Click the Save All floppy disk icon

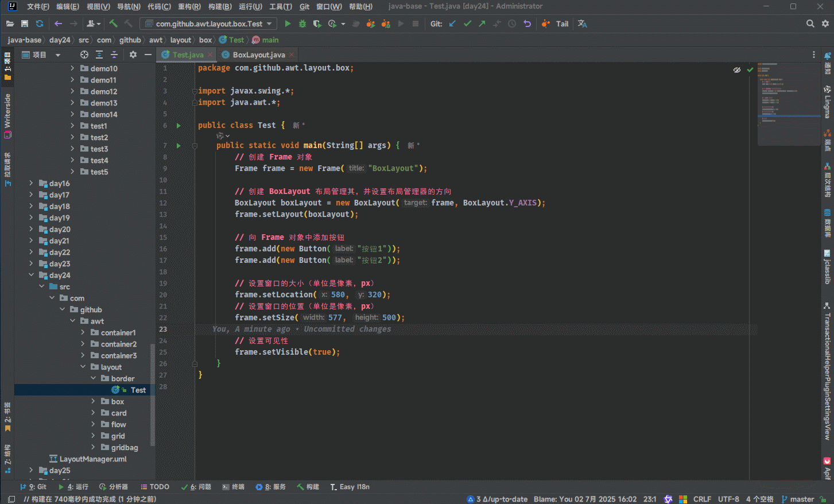(x=25, y=24)
